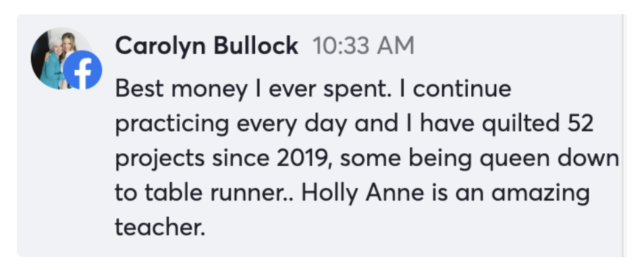Click the number 52 in the message
This screenshot has height=270, width=644.
click(581, 124)
